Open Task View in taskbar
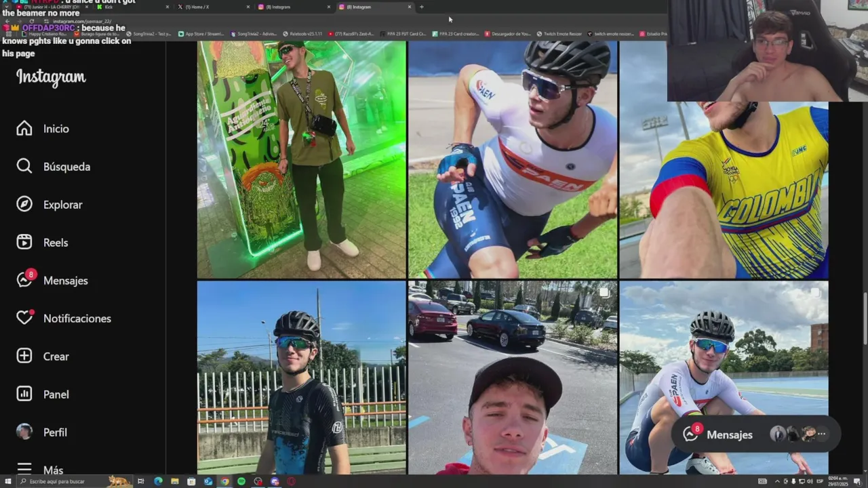 coord(141,481)
